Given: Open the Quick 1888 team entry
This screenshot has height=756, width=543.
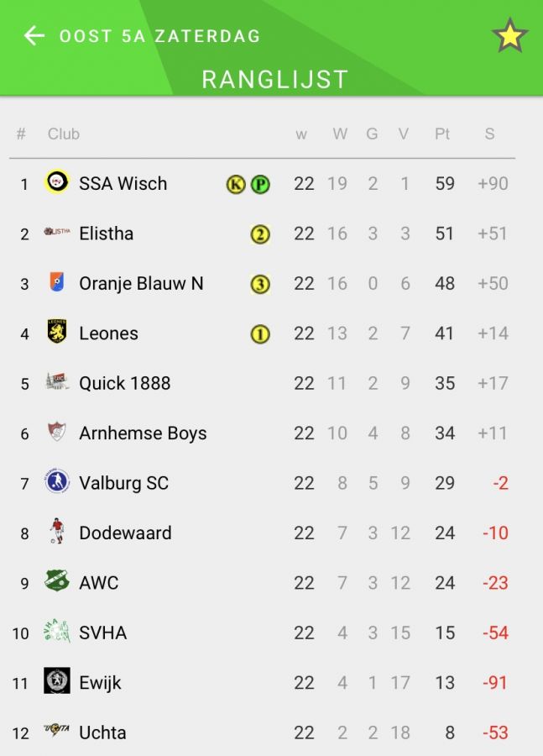Looking at the screenshot, I should pyautogui.click(x=124, y=383).
